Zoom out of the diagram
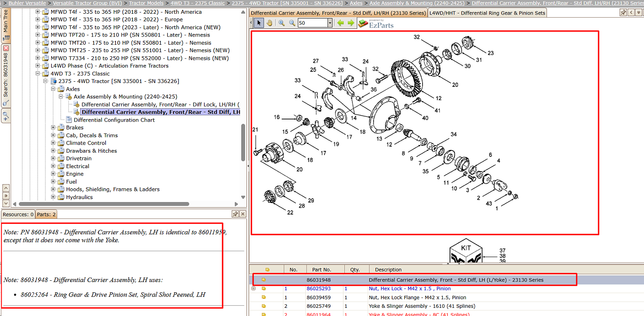Screen dimensions: 644x316 [x=292, y=23]
